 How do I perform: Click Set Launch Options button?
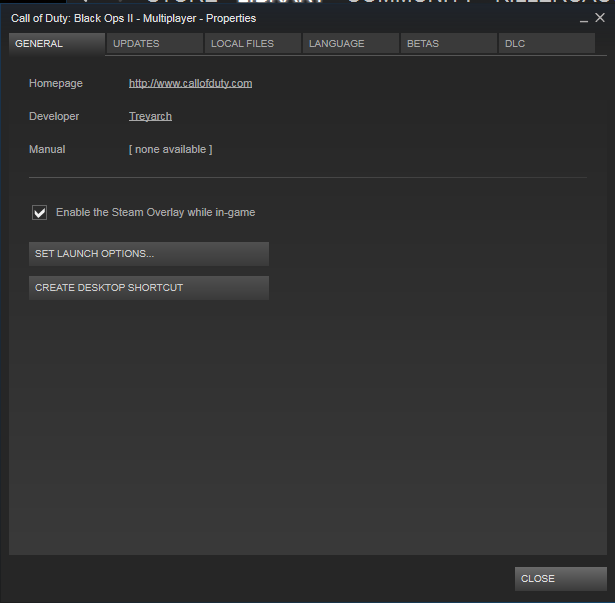(149, 254)
